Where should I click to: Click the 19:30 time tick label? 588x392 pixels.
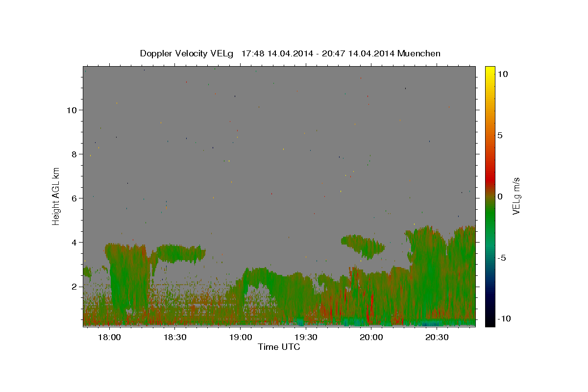306,338
